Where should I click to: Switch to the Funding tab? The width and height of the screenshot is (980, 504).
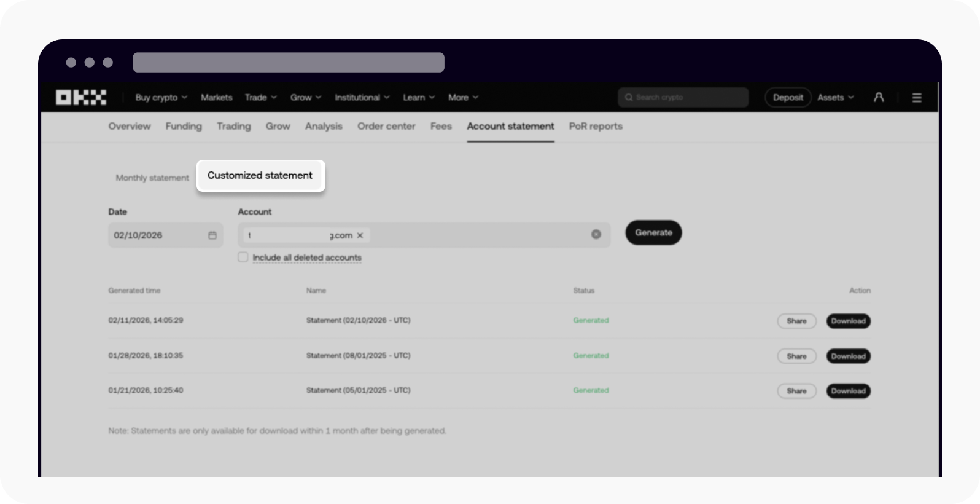click(x=184, y=126)
